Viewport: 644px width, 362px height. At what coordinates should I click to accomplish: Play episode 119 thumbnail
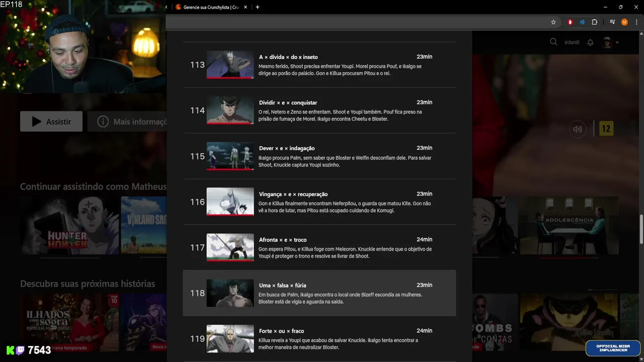(x=230, y=339)
